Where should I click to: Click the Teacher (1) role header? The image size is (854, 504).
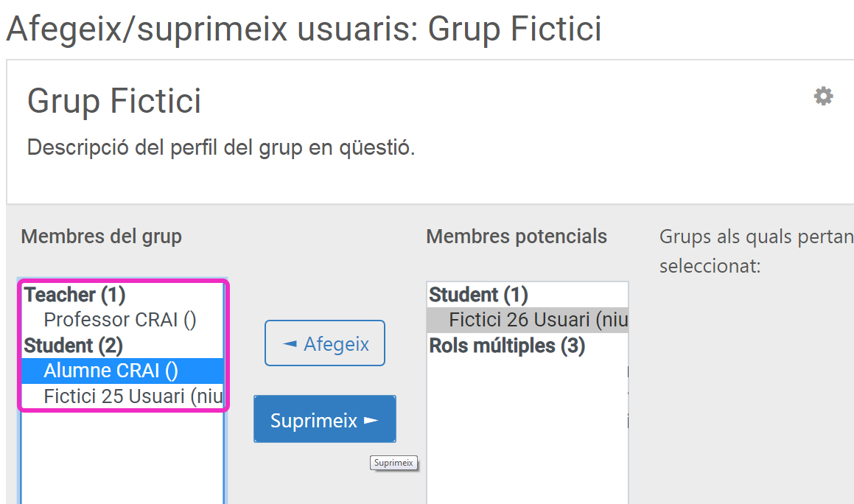click(74, 295)
